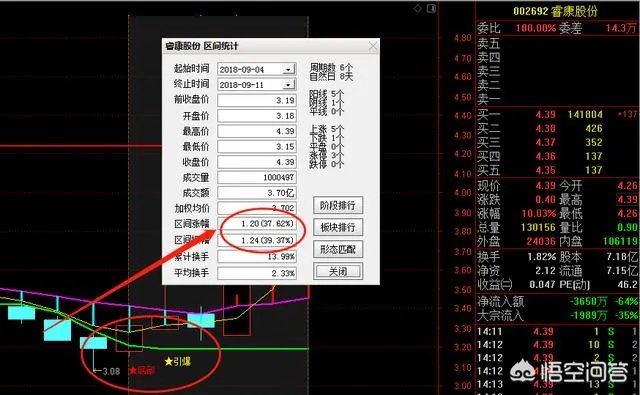
Task: Click the 关闭 button in the dialog
Action: click(338, 271)
